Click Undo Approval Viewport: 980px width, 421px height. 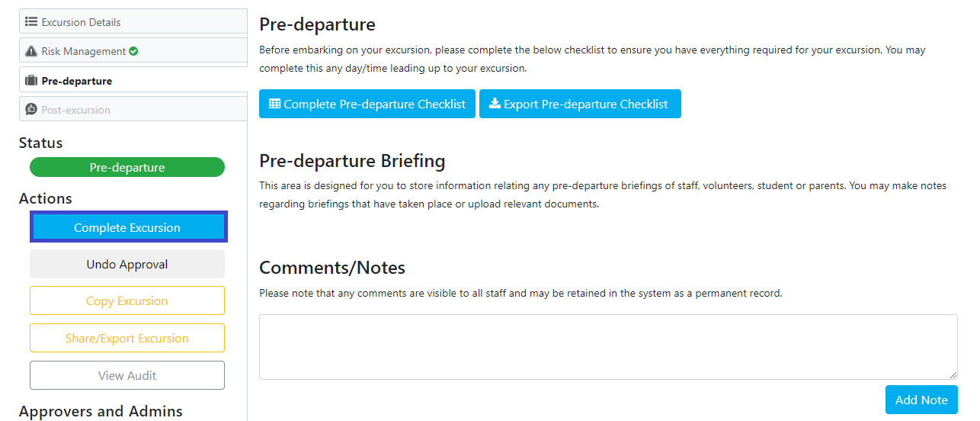127,264
